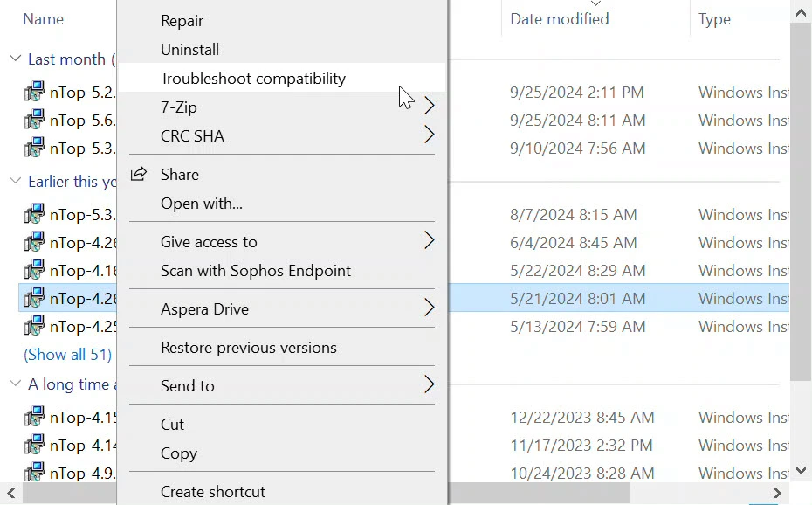Click the scroll down arrow on vertical scrollbar
The width and height of the screenshot is (812, 505).
tap(802, 470)
